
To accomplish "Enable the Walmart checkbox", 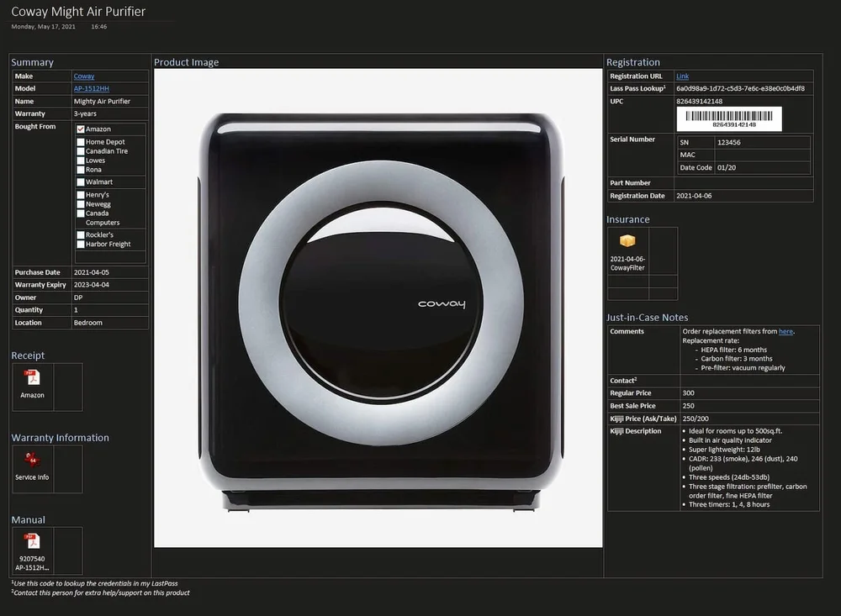I will [81, 182].
